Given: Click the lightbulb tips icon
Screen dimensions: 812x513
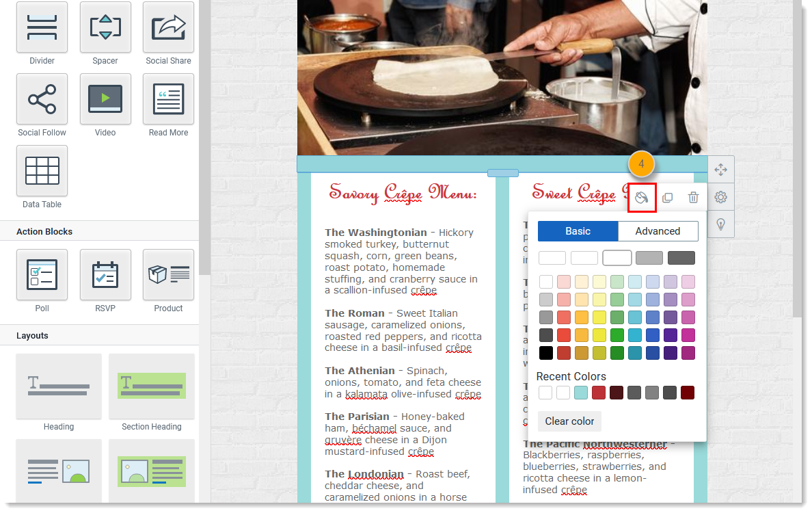Looking at the screenshot, I should [x=720, y=224].
